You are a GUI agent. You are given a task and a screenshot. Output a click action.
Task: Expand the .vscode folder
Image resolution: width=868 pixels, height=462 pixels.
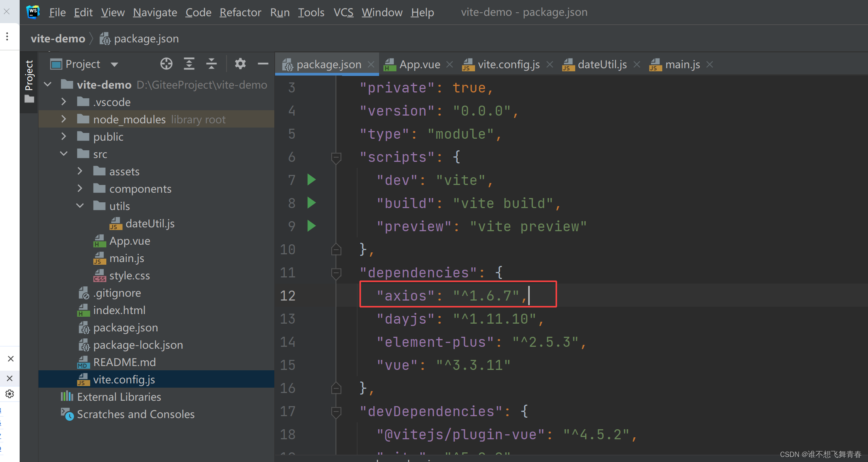[x=64, y=102]
